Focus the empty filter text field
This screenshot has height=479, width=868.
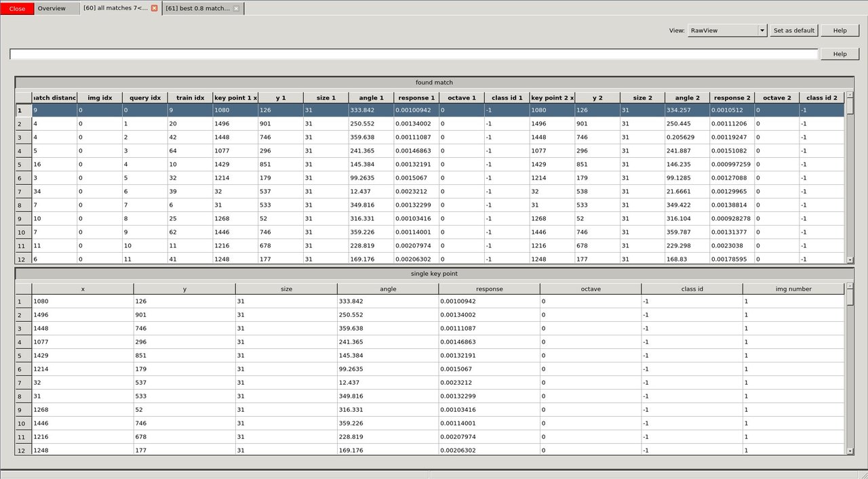tap(414, 54)
